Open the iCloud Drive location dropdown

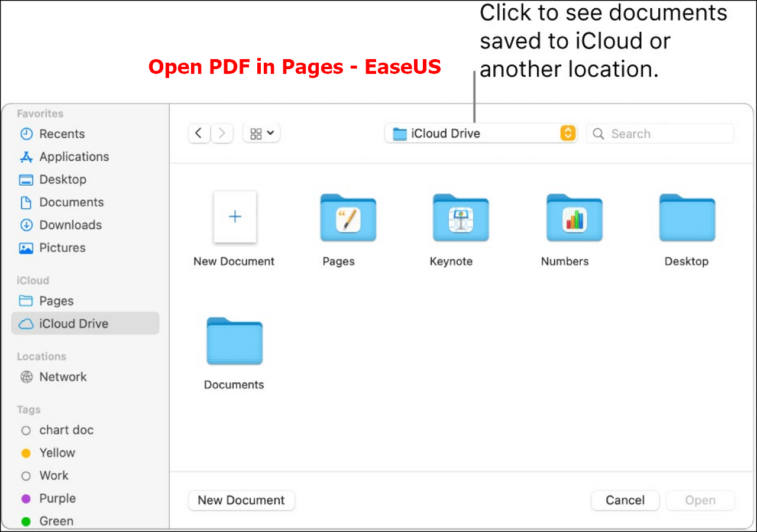[x=480, y=133]
